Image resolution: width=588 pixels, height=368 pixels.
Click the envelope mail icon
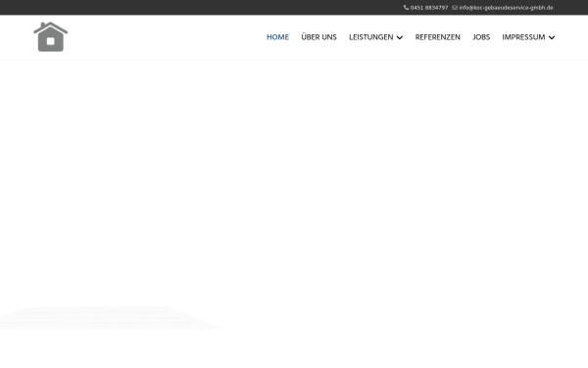[x=455, y=8]
